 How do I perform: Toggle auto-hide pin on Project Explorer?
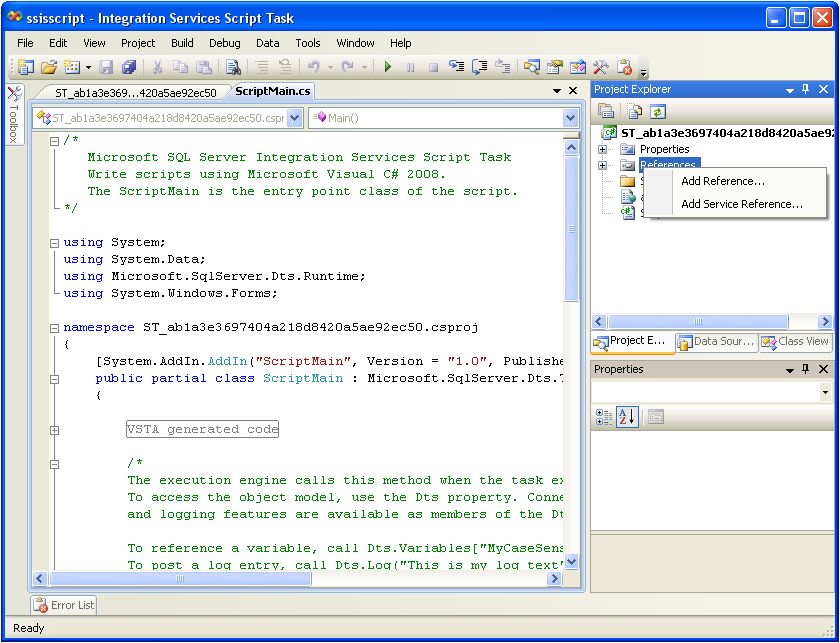[806, 89]
